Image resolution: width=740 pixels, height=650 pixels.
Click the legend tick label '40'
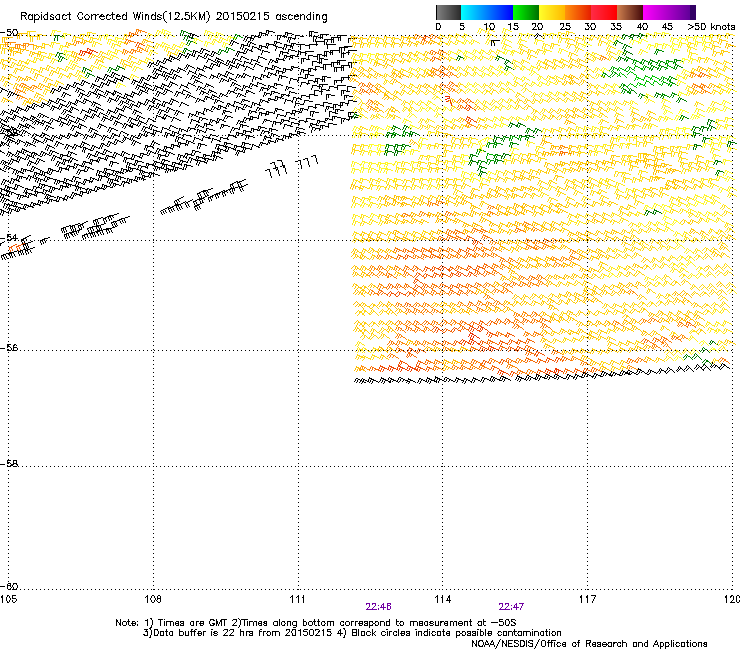pyautogui.click(x=642, y=27)
